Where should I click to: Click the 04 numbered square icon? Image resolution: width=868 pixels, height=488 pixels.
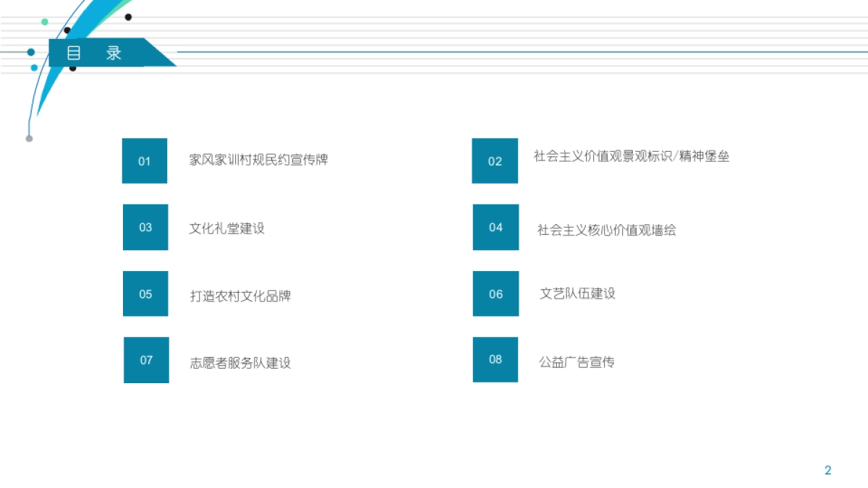pyautogui.click(x=495, y=227)
